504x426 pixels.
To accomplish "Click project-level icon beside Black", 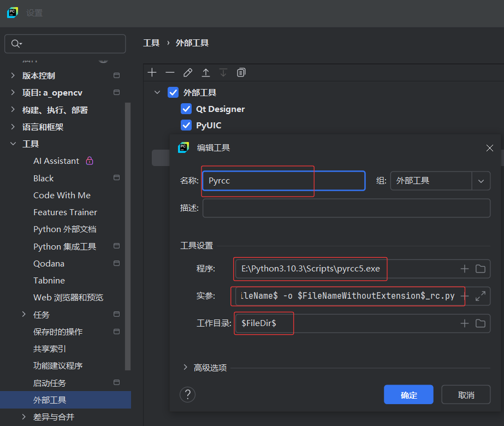I will 117,178.
